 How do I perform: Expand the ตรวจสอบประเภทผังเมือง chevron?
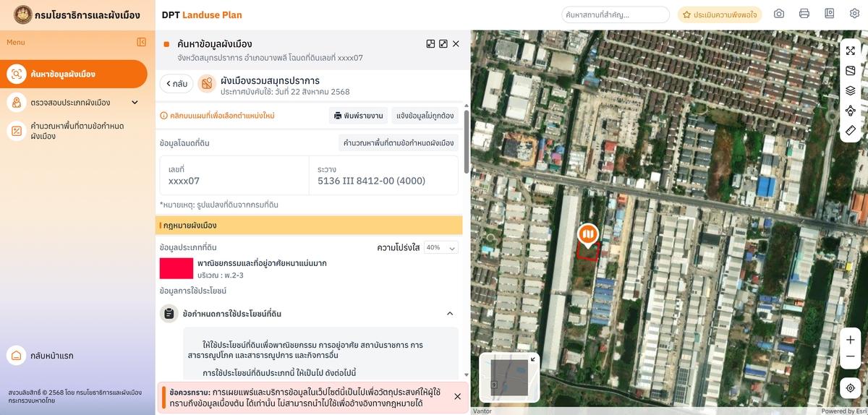135,103
